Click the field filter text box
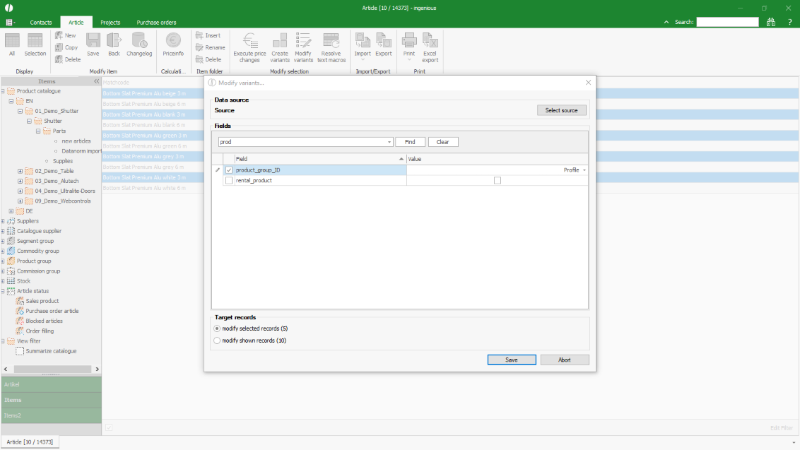The width and height of the screenshot is (800, 450). tap(302, 142)
